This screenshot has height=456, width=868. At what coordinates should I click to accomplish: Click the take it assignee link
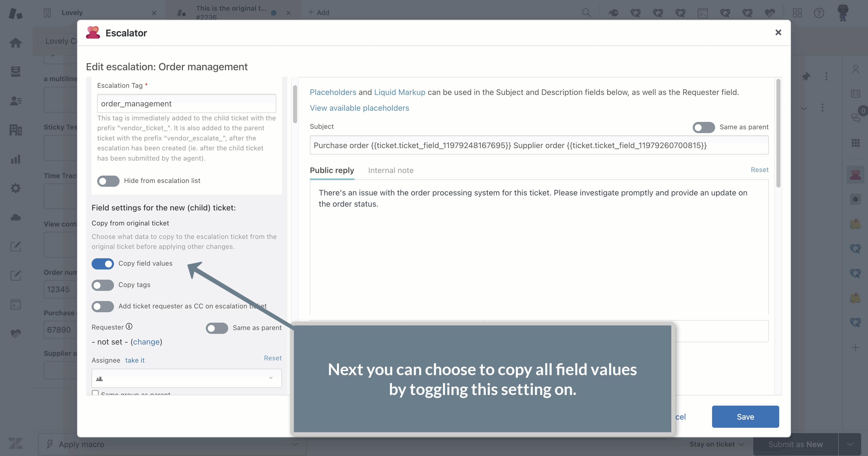(x=135, y=360)
